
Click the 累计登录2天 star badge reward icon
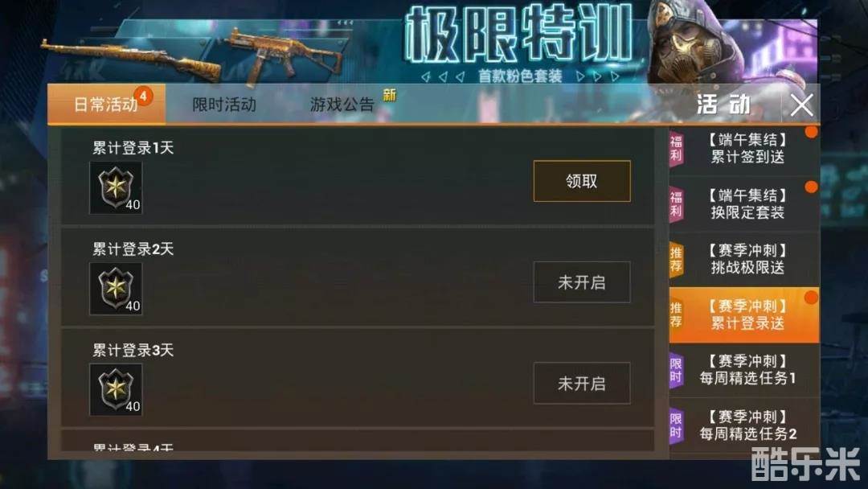[x=116, y=289]
